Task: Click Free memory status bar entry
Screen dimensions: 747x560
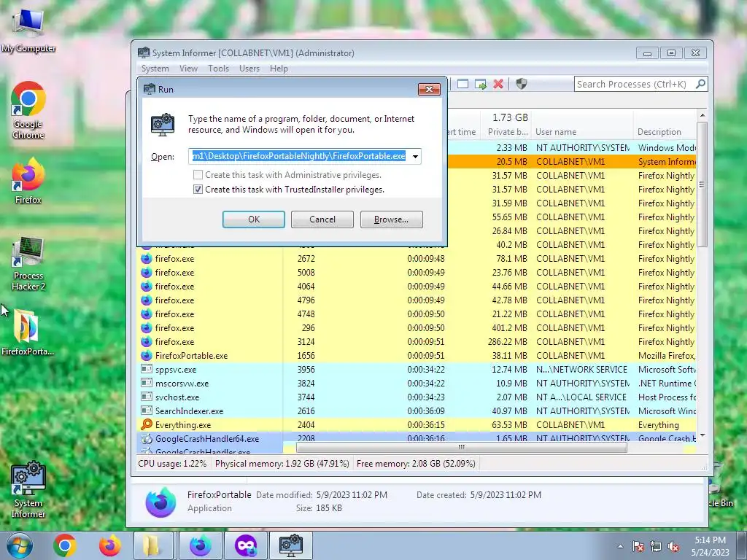Action: (416, 463)
